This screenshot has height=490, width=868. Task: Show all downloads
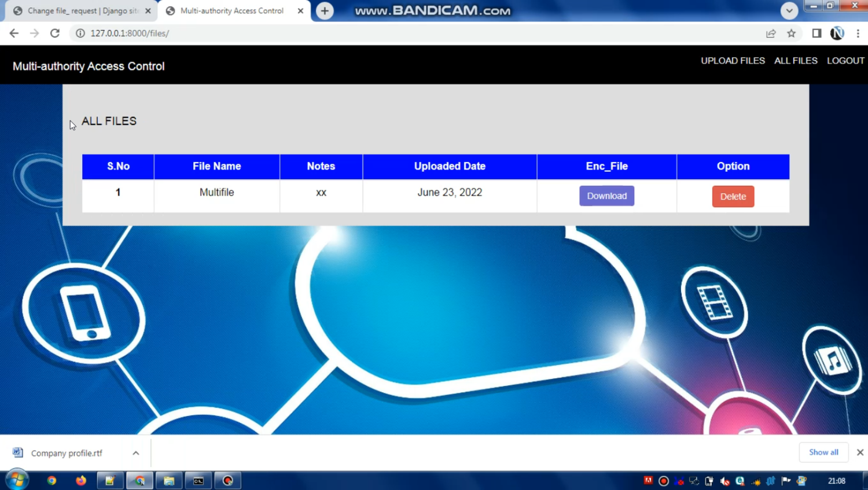pyautogui.click(x=823, y=452)
